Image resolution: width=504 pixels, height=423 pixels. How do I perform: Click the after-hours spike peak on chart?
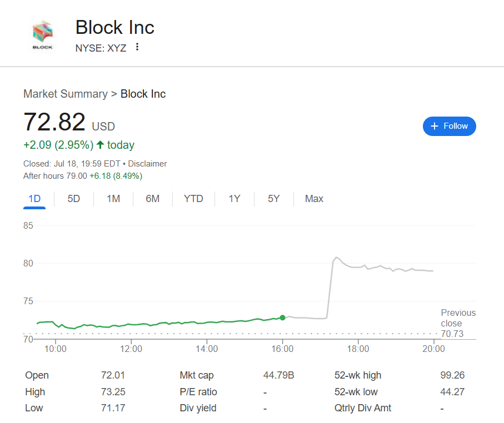click(x=336, y=258)
